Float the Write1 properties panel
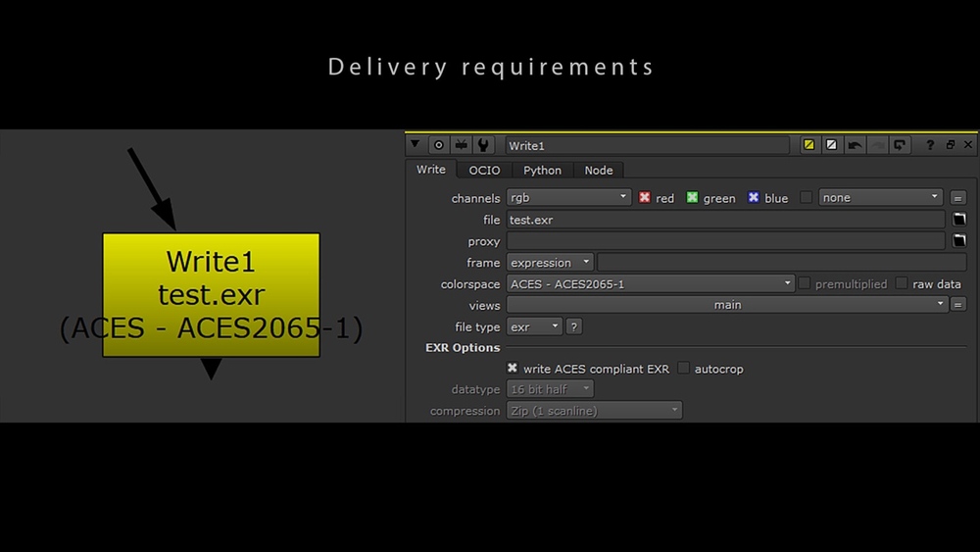 tap(950, 145)
